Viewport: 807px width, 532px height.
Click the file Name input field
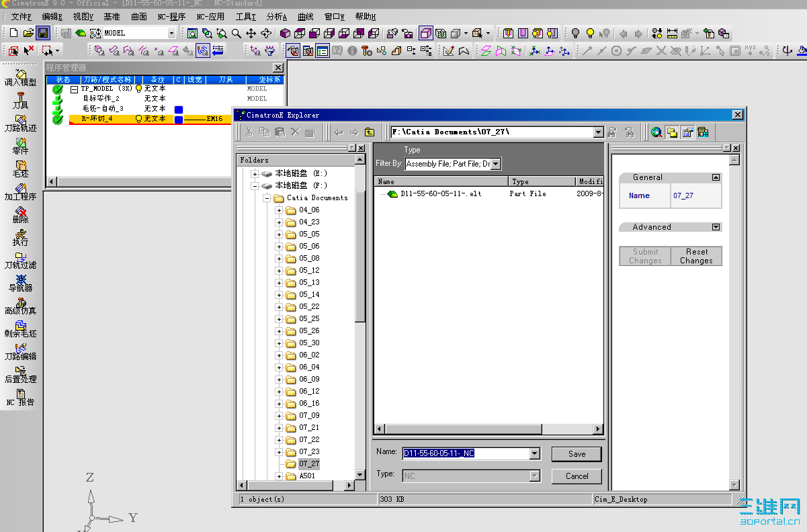[x=466, y=454]
